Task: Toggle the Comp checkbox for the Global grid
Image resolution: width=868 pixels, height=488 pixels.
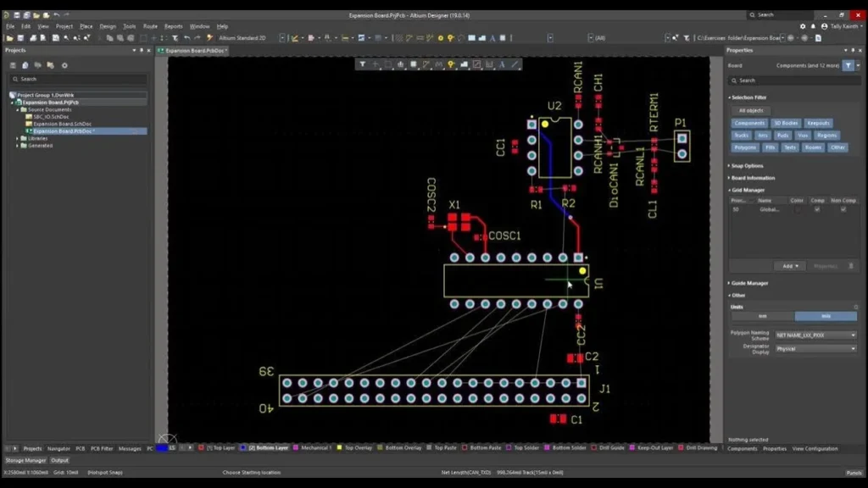Action: click(817, 209)
